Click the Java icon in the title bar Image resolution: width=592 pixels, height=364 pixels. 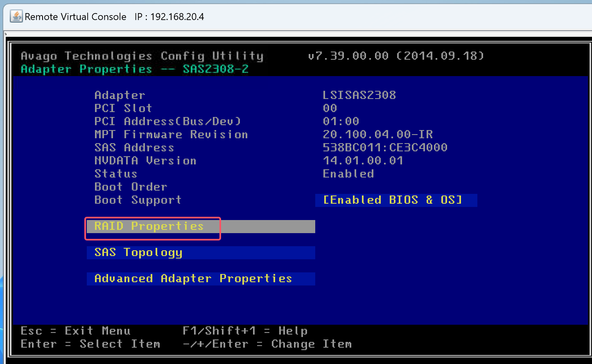(16, 16)
